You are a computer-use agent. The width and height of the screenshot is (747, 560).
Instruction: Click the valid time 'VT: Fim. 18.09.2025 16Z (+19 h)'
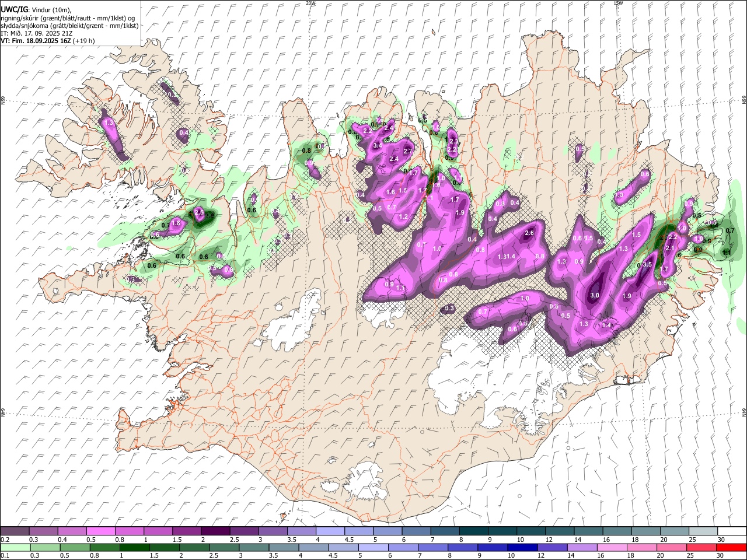coord(48,41)
